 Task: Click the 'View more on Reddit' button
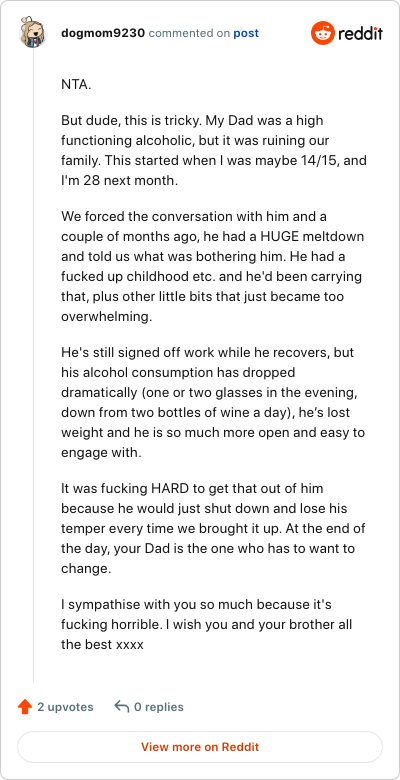(200, 747)
